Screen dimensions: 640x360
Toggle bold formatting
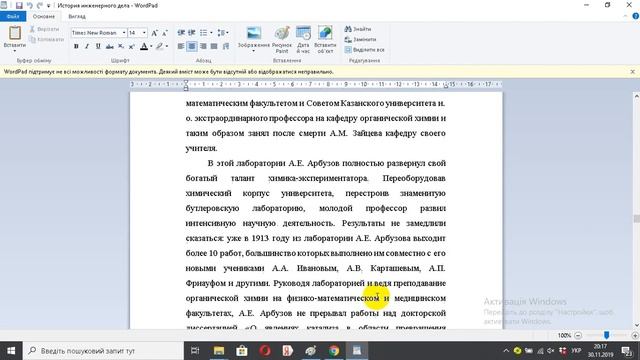coord(76,47)
